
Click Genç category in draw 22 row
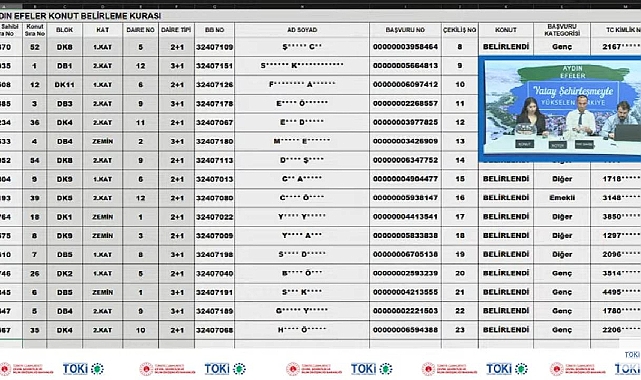coord(562,311)
